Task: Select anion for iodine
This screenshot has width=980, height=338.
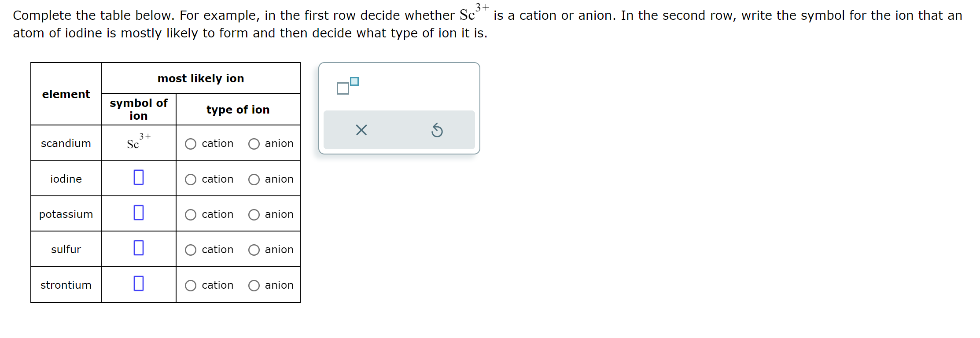Action: (x=254, y=179)
